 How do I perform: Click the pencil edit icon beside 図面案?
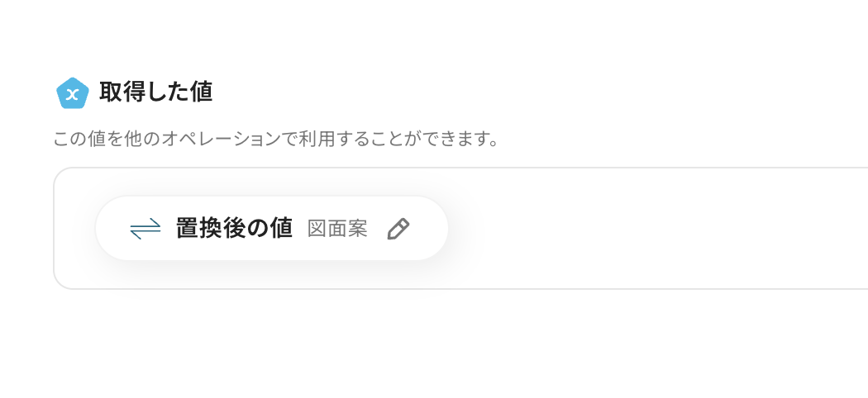pos(398,229)
